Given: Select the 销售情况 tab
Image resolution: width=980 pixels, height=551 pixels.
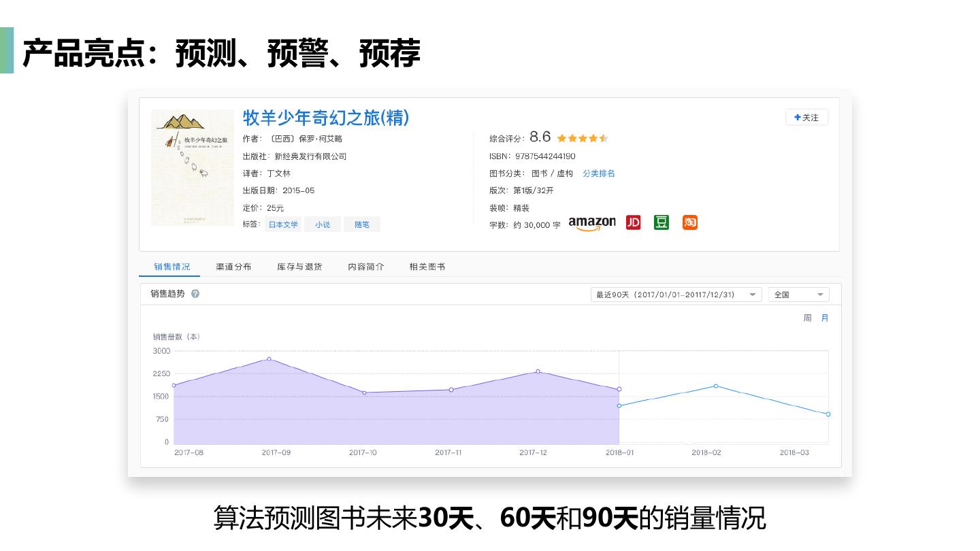Looking at the screenshot, I should point(171,267).
